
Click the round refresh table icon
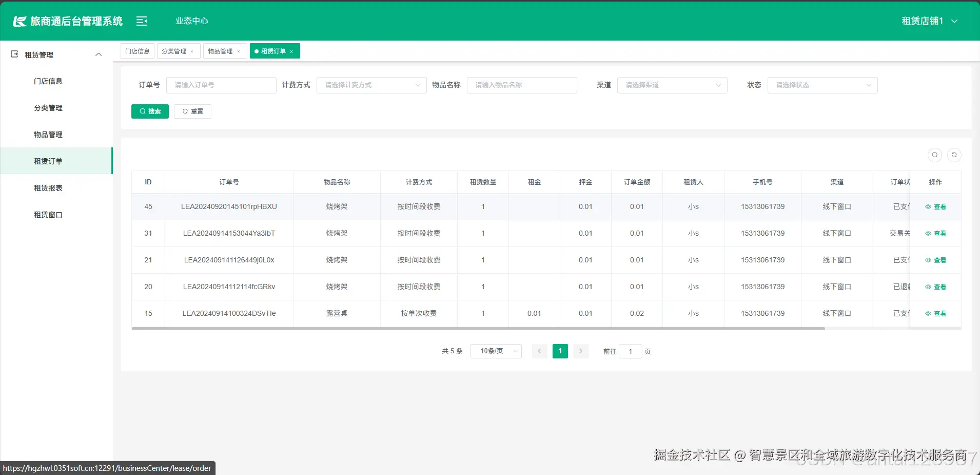pos(954,155)
